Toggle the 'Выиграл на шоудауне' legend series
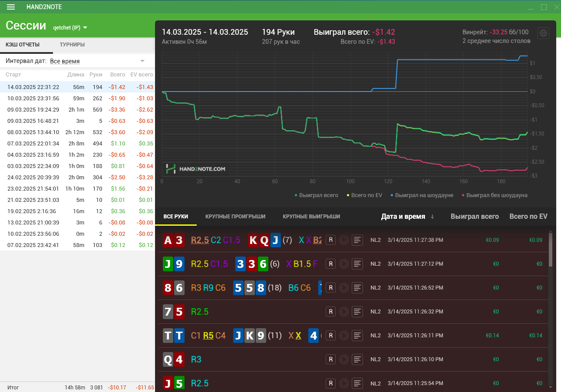The width and height of the screenshot is (561, 392). [x=422, y=195]
